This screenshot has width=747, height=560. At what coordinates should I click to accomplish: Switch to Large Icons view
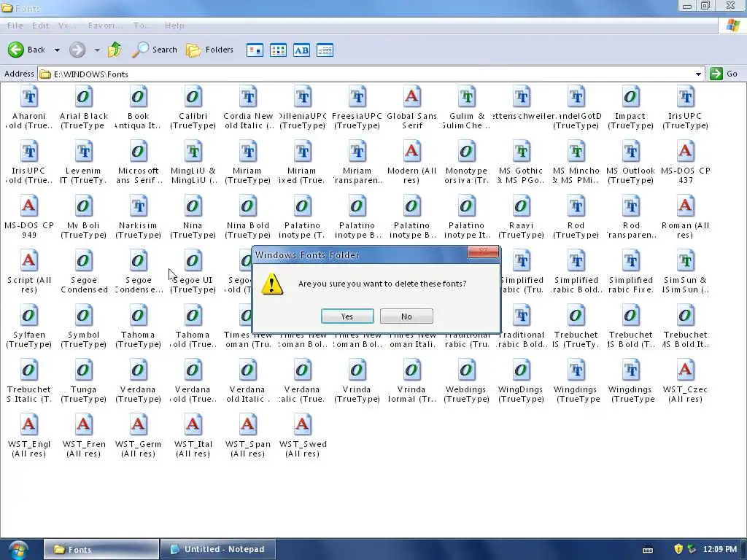click(x=255, y=50)
